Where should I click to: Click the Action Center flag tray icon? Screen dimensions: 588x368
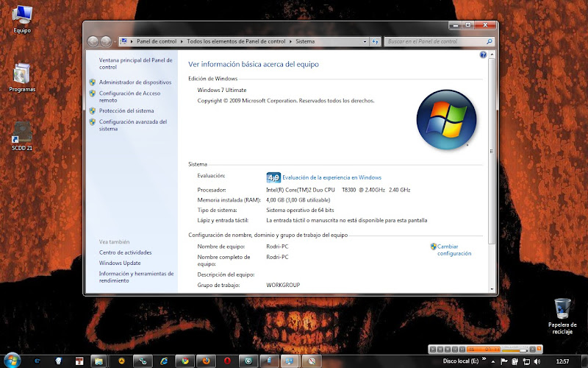504,361
